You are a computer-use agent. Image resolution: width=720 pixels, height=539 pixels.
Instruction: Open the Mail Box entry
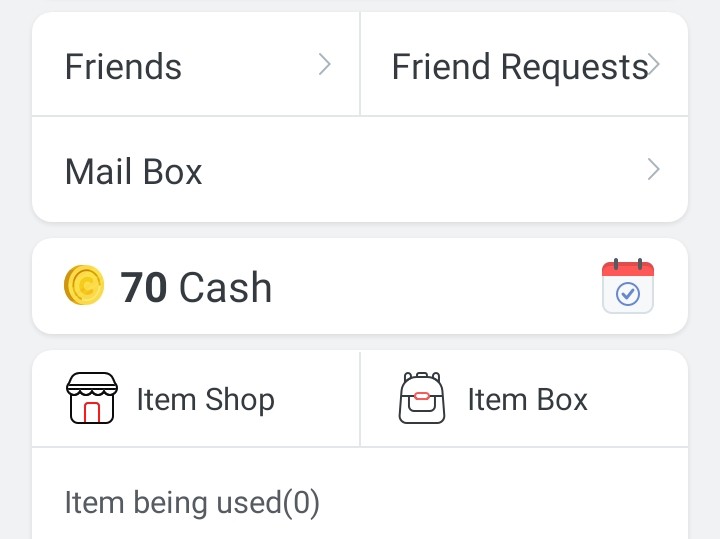point(133,172)
